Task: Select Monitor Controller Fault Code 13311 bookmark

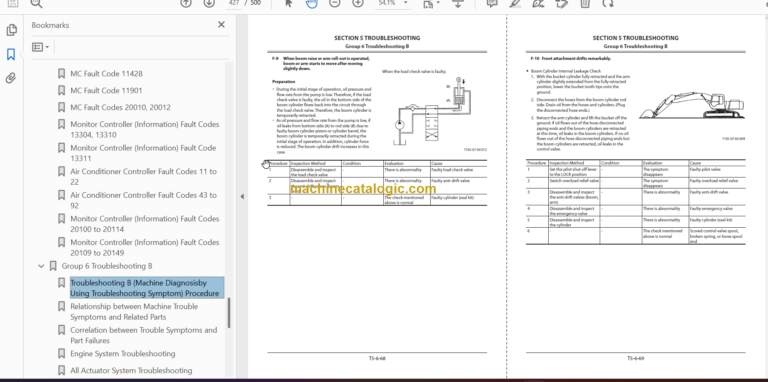Action: [143, 153]
